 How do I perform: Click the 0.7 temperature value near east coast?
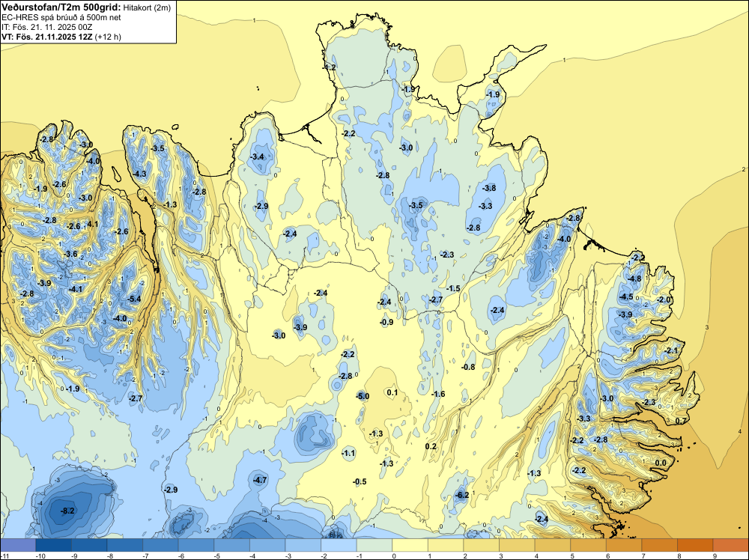(x=681, y=421)
